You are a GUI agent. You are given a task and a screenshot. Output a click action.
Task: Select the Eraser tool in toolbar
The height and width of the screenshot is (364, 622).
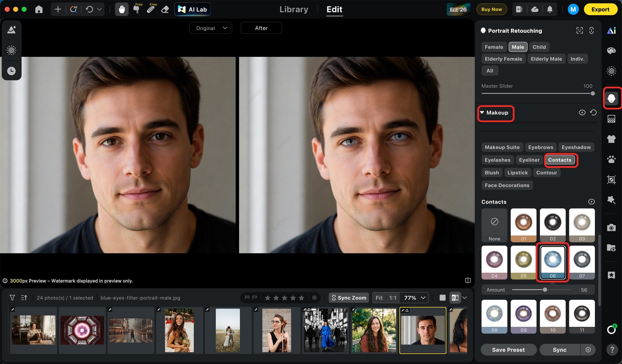click(165, 9)
